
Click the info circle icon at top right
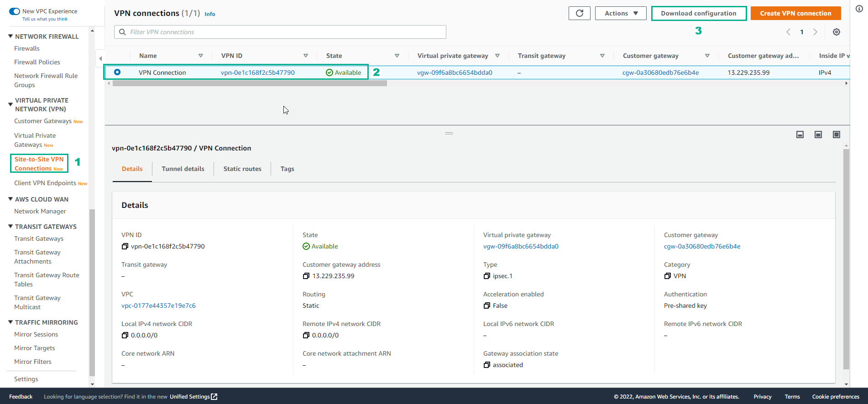tap(859, 9)
